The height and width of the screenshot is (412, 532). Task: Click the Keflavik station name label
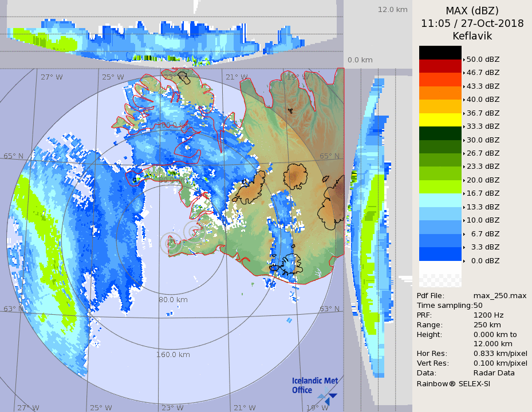(x=472, y=36)
